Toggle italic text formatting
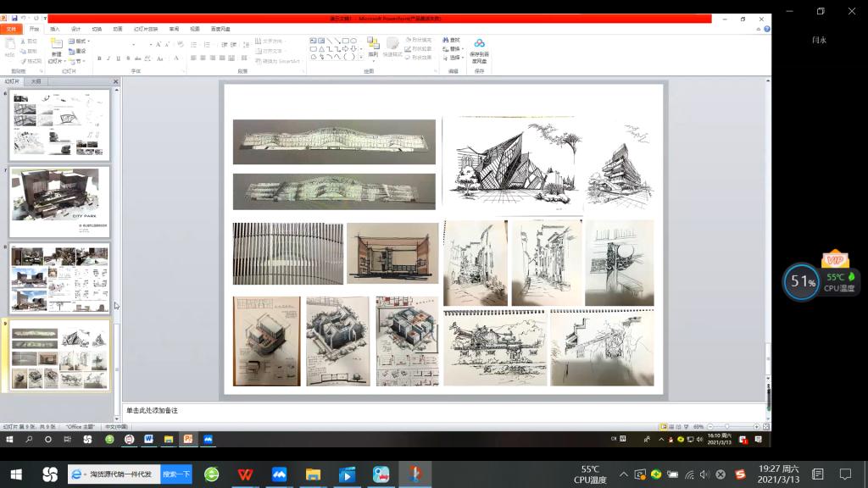Screen dimensions: 868x488 (x=108, y=58)
